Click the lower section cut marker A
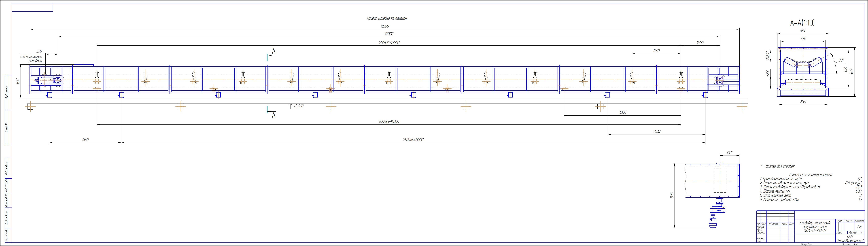Viewport: 868px width, 246px height. click(274, 115)
